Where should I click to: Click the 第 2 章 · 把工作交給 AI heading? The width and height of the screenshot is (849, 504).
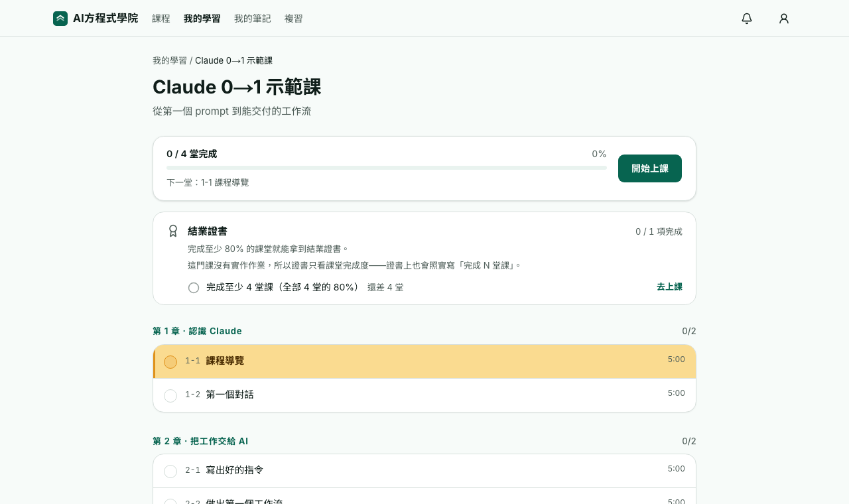click(200, 441)
